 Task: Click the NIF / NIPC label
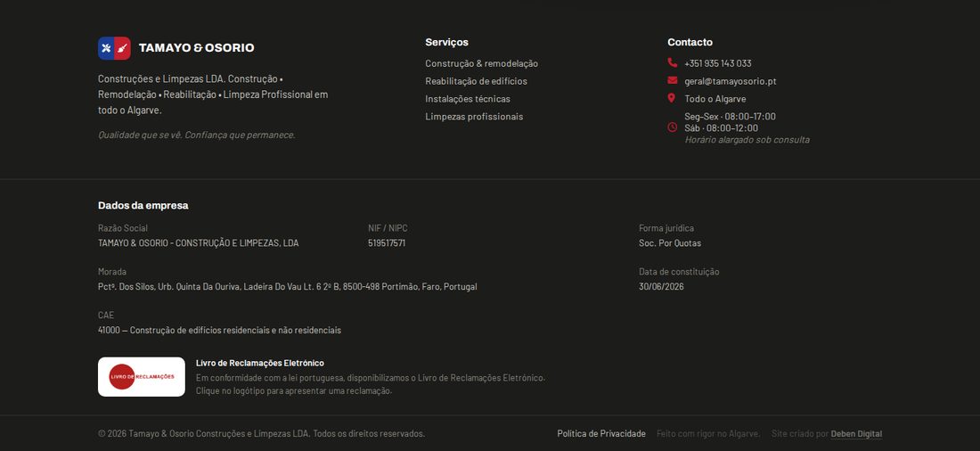pyautogui.click(x=388, y=228)
